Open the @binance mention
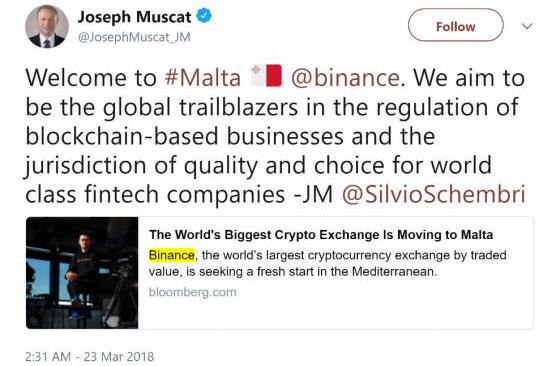The height and width of the screenshot is (366, 560). [345, 77]
